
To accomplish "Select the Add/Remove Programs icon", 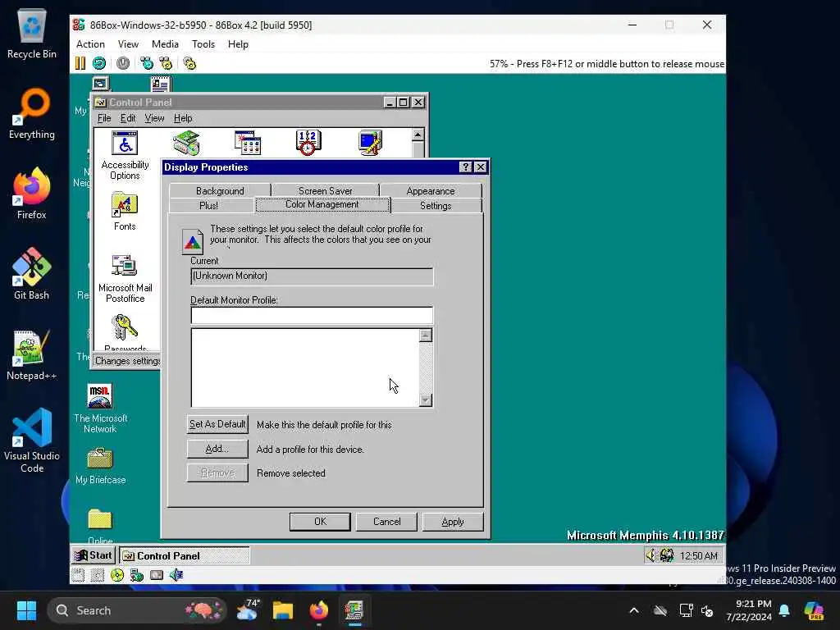I will point(248,143).
